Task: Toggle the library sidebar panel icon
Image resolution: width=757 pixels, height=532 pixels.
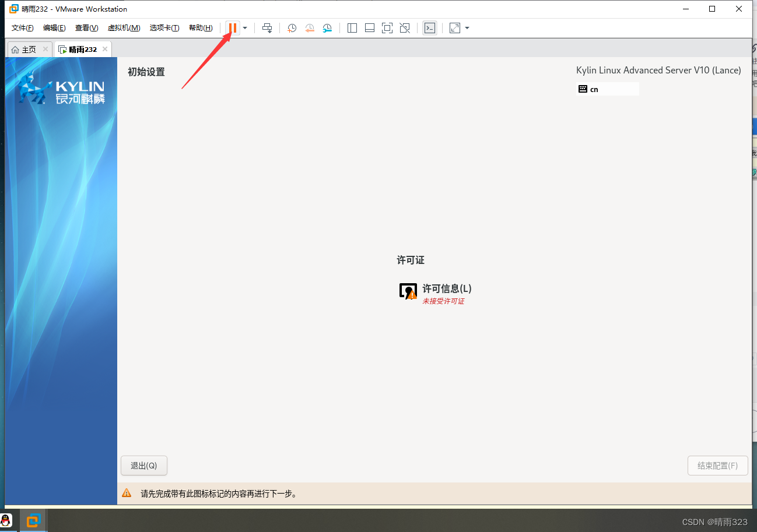Action: (352, 28)
